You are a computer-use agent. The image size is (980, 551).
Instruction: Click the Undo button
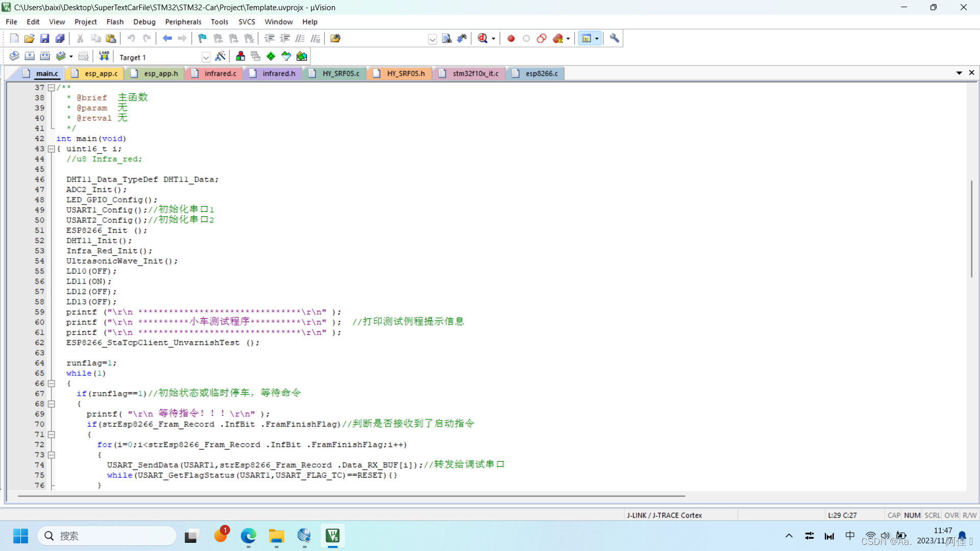pyautogui.click(x=131, y=38)
